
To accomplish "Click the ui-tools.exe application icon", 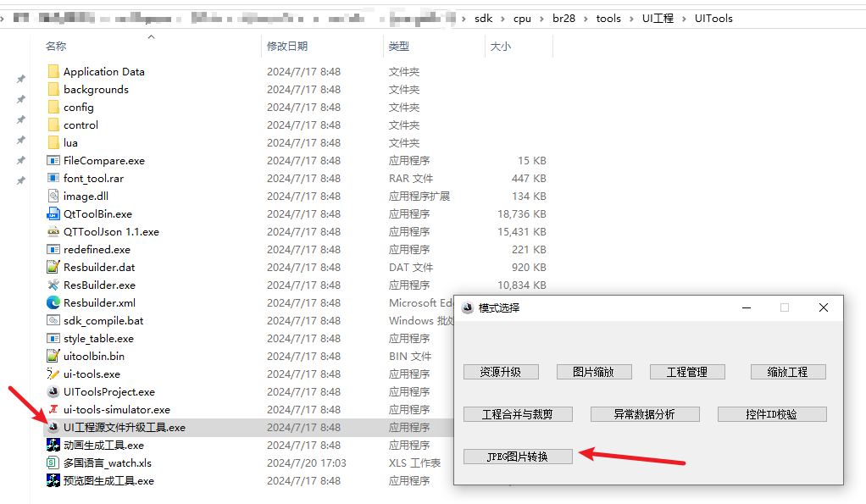I will point(53,374).
